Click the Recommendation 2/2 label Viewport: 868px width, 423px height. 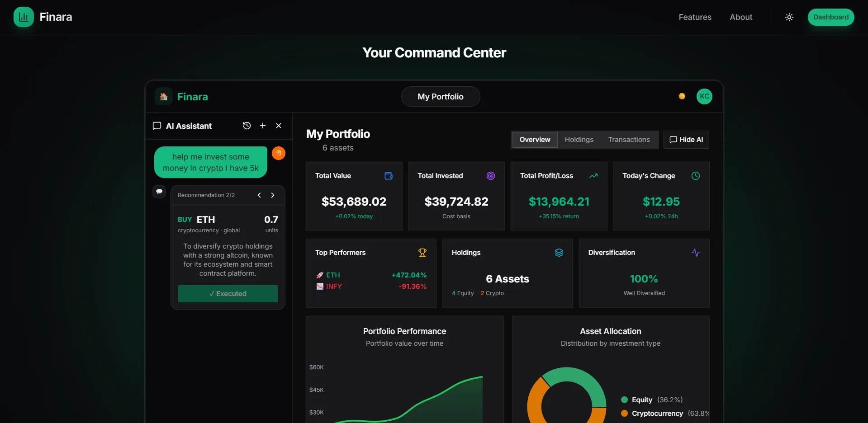[x=206, y=195]
